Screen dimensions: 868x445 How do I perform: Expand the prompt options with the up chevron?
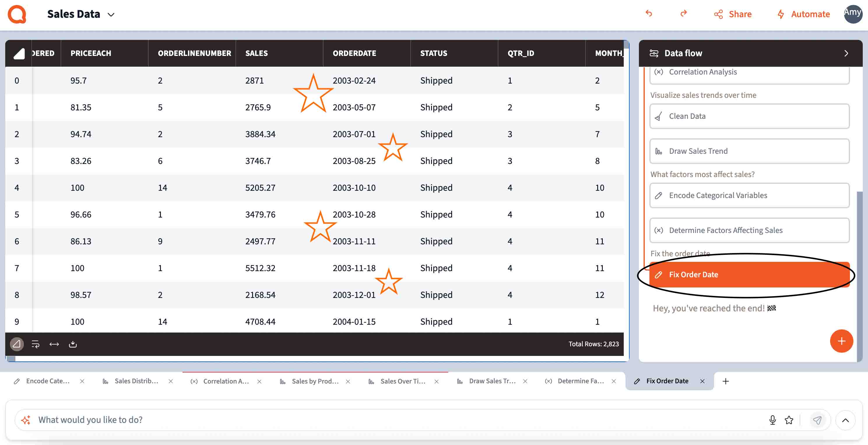[846, 420]
